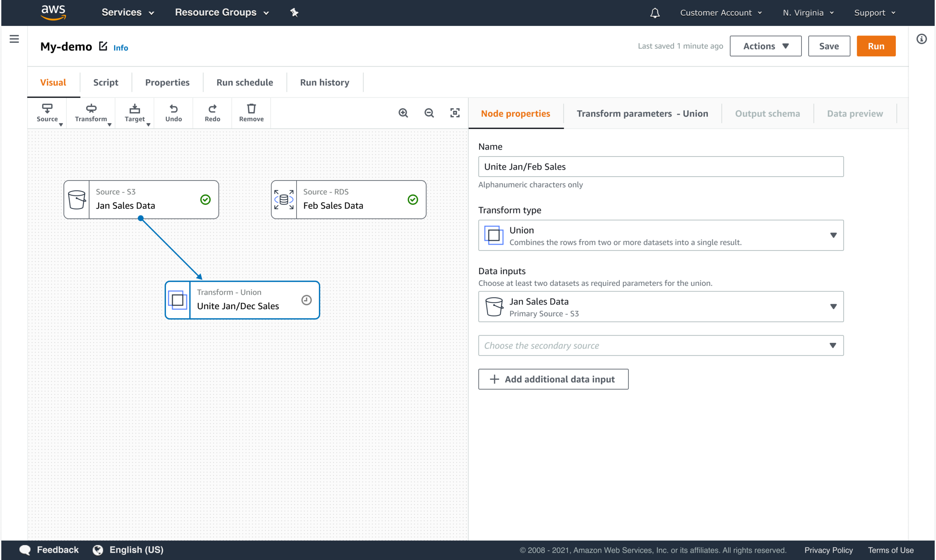The image size is (936, 560).
Task: Open the hamburger side menu
Action: coord(14,39)
